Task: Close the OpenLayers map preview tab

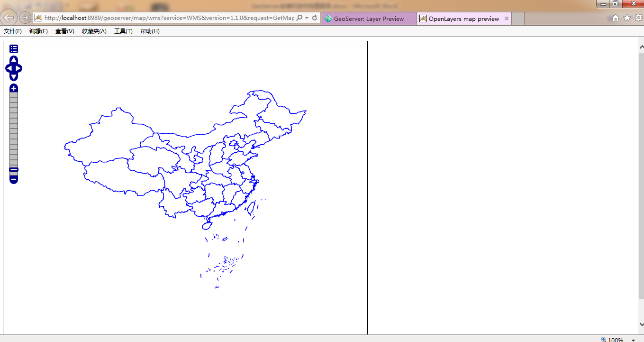Action: pos(507,19)
